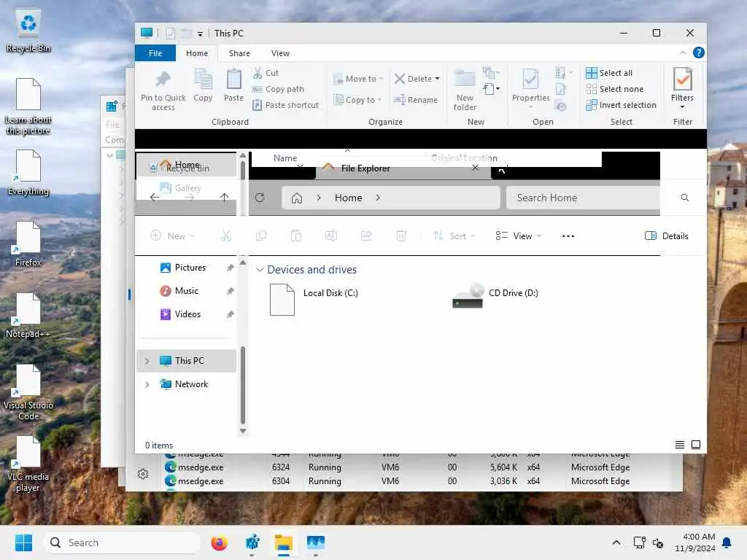
Task: Switch to the Share ribbon tab
Action: (x=239, y=53)
